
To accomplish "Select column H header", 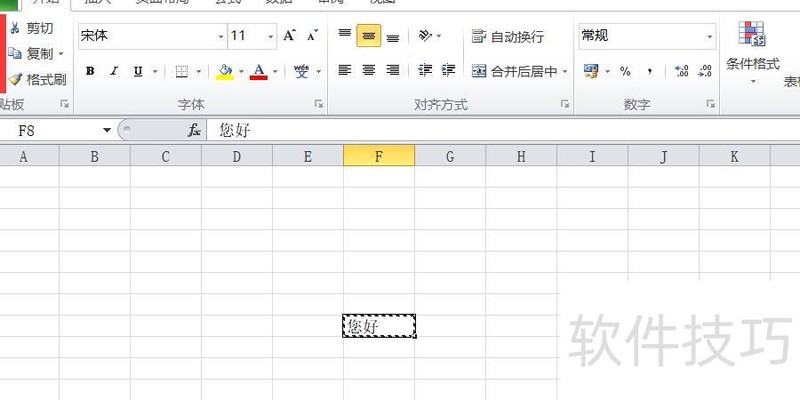I will pos(521,156).
